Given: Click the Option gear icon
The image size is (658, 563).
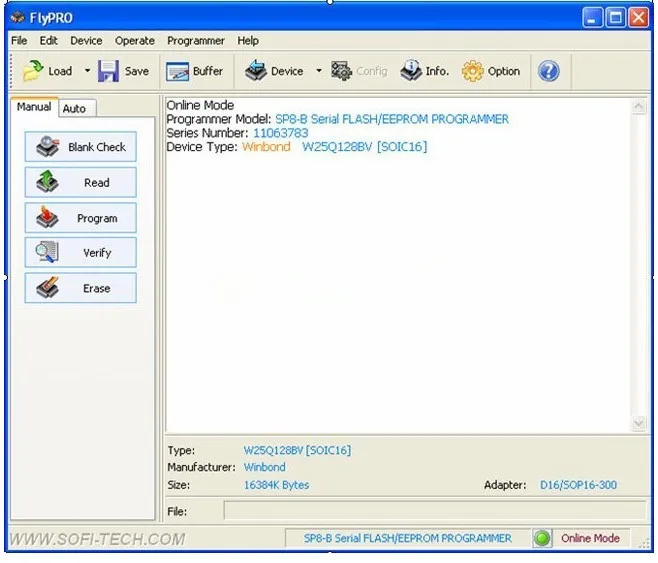Looking at the screenshot, I should point(473,71).
